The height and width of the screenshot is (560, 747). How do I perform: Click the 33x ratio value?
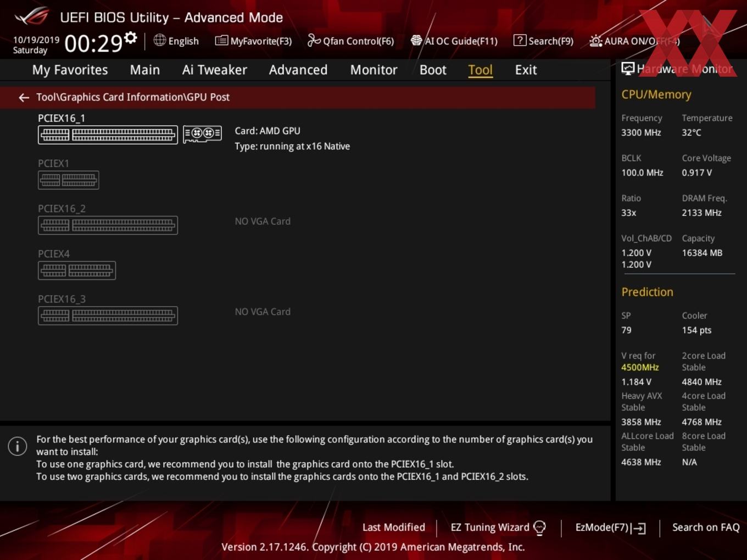628,212
